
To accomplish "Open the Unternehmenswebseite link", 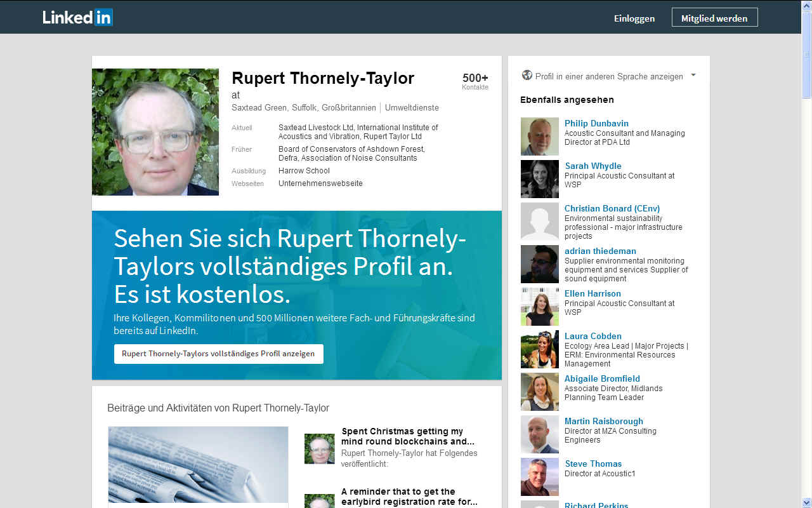I will (x=320, y=184).
